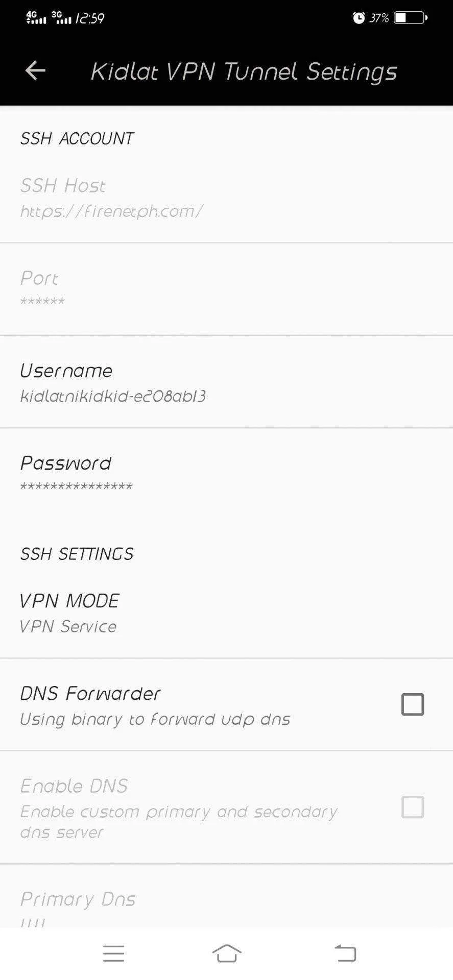Enable the DNS Forwarder checkbox

[413, 704]
